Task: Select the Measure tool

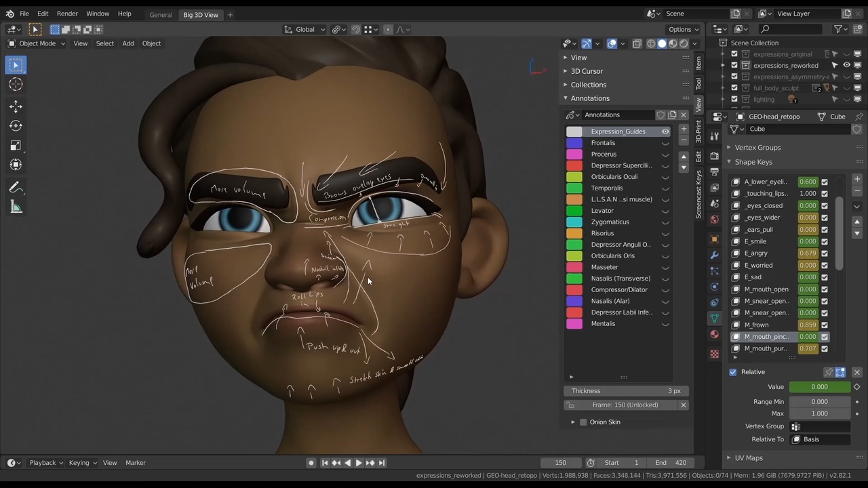Action: pos(16,207)
